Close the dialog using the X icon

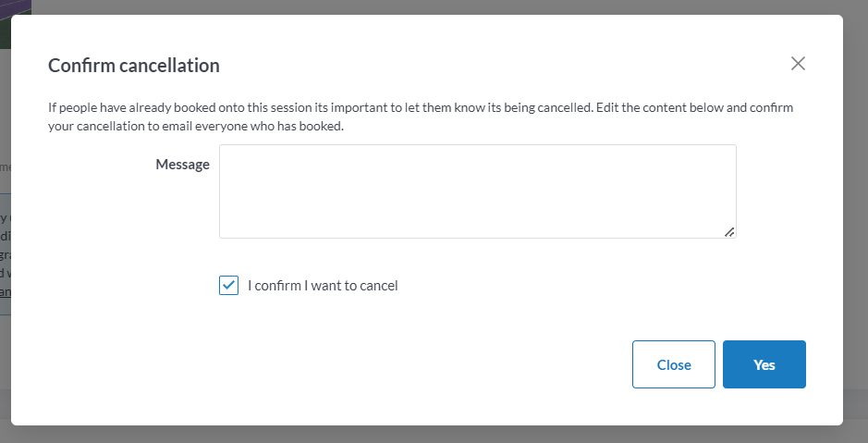(x=799, y=64)
